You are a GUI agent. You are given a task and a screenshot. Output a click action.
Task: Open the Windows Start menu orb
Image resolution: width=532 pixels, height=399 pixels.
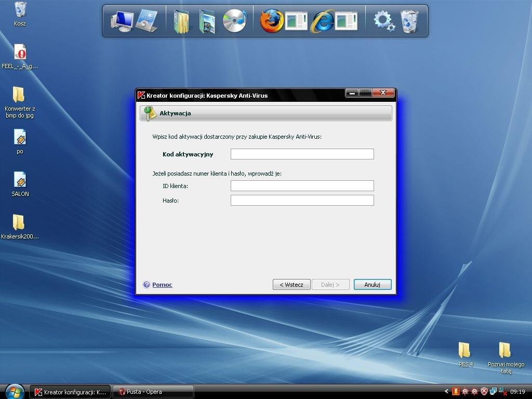tap(15, 392)
